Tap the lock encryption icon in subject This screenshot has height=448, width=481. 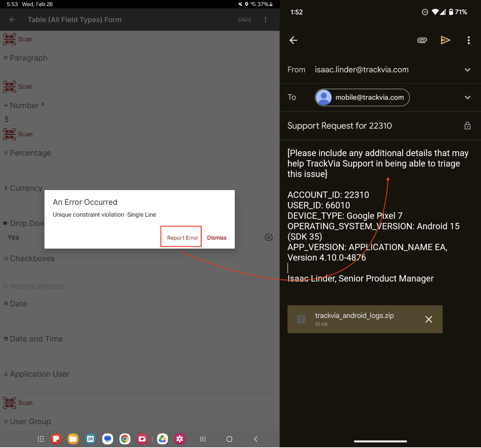click(468, 126)
